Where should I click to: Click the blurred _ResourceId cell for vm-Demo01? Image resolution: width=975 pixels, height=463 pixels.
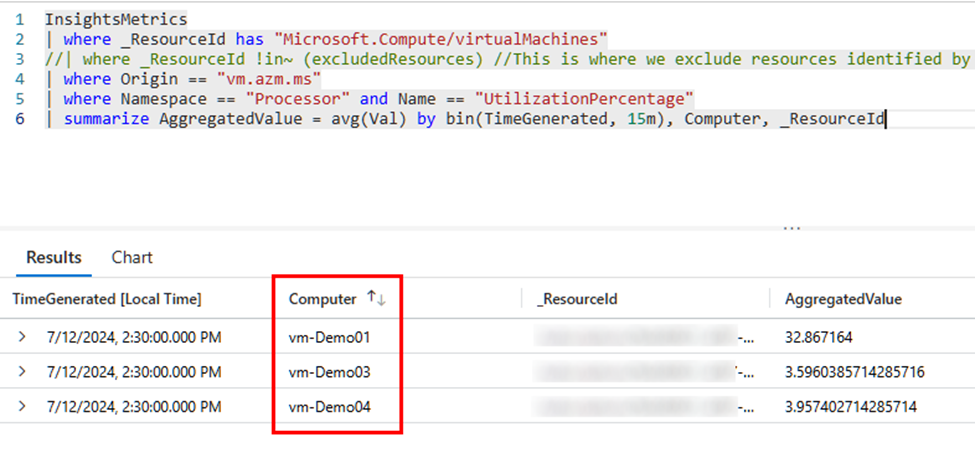pos(644,337)
